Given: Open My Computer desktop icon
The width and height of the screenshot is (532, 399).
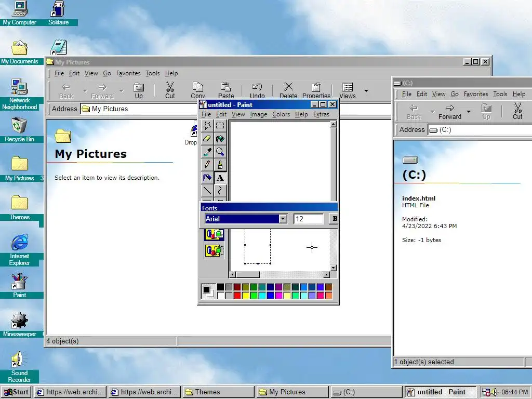Looking at the screenshot, I should (x=19, y=13).
